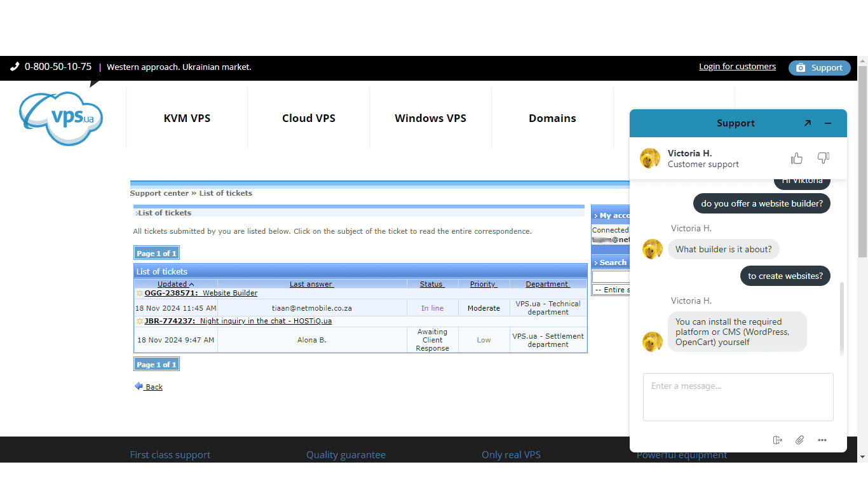Click star icon beside ticket OGG-238571
This screenshot has width=868, height=488.
point(140,294)
